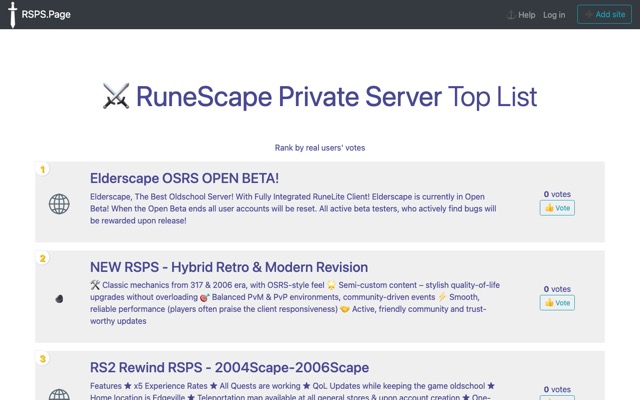Open RS2 Rewind RSPS - 2004Scape-2006Scape listing
The image size is (640, 400).
229,368
